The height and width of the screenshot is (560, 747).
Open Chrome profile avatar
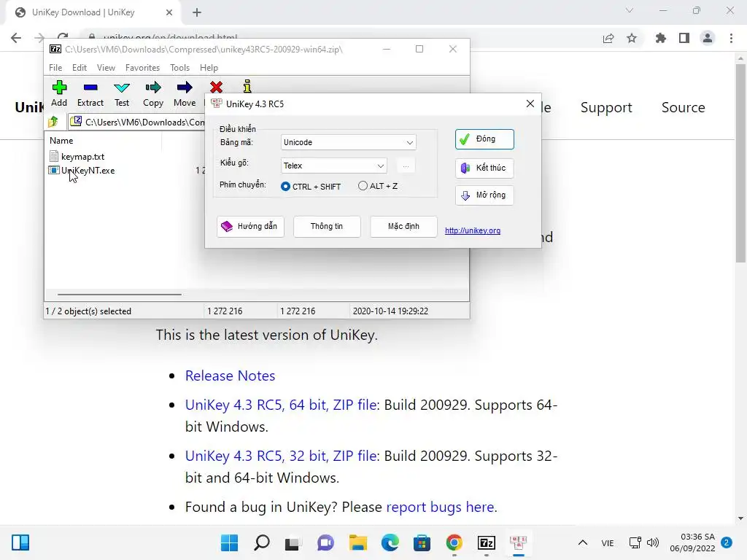tap(708, 38)
